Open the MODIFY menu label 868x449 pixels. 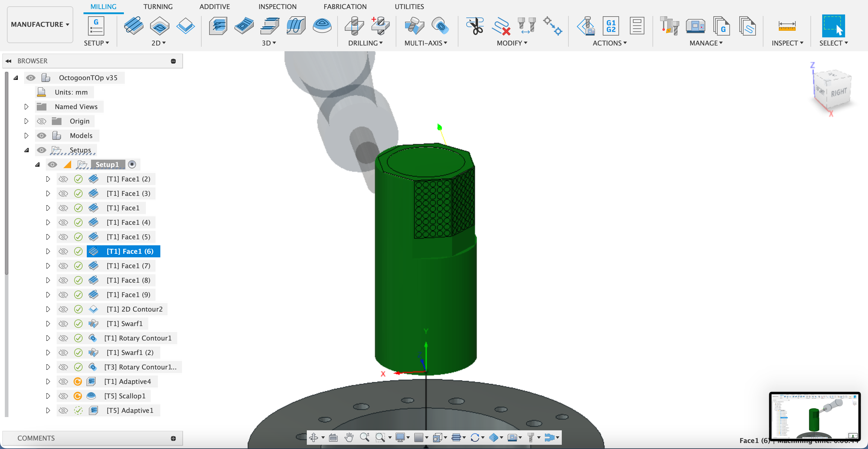click(511, 43)
